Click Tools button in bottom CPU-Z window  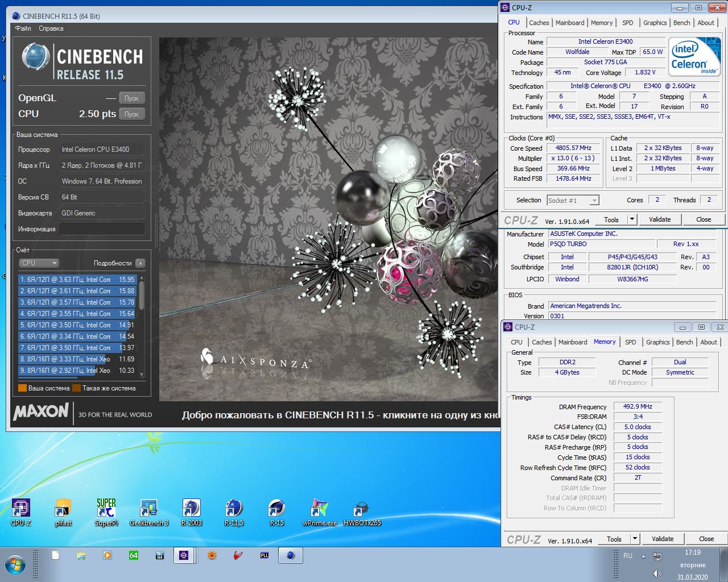click(614, 539)
